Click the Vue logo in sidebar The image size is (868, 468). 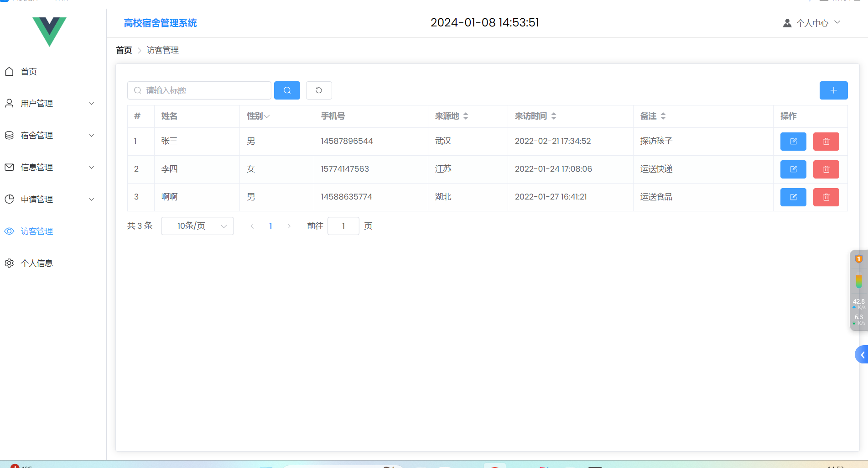[x=49, y=32]
